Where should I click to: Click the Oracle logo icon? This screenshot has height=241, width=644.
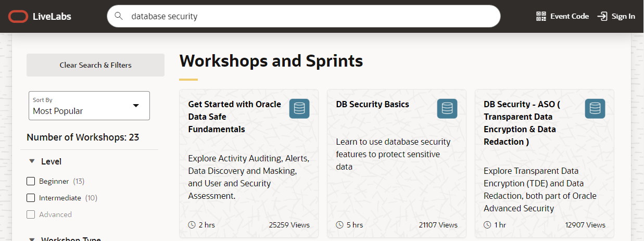(18, 16)
